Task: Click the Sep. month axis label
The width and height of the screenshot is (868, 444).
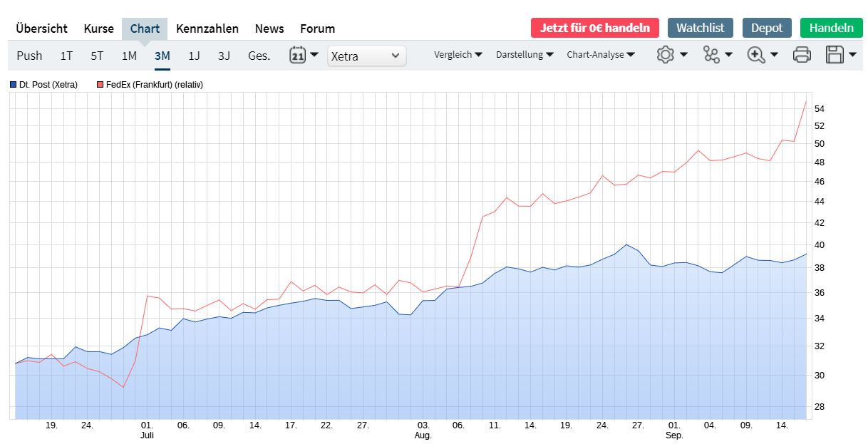Action: click(674, 435)
